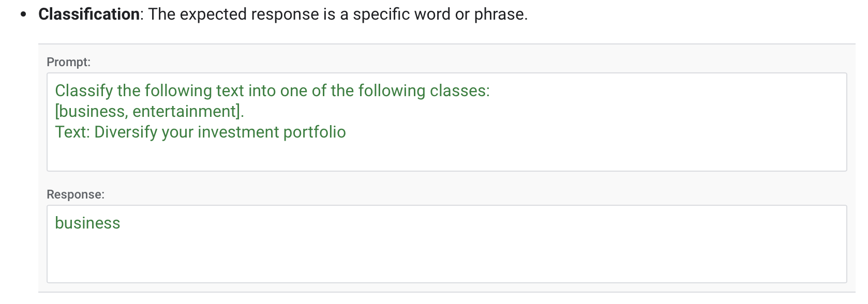Click the "Response:" label
Image resolution: width=868 pixels, height=304 pixels.
point(75,194)
